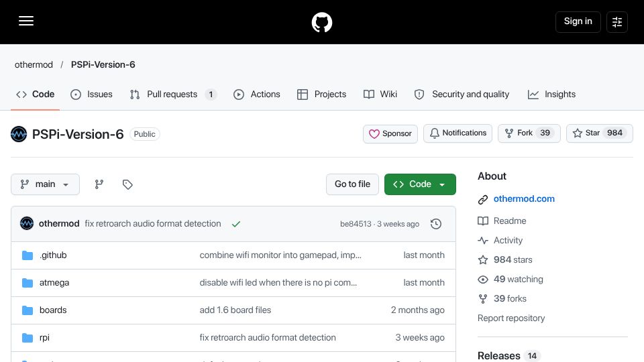Open rpi row commit fix retroarch audio
This screenshot has height=362, width=644.
click(x=268, y=338)
